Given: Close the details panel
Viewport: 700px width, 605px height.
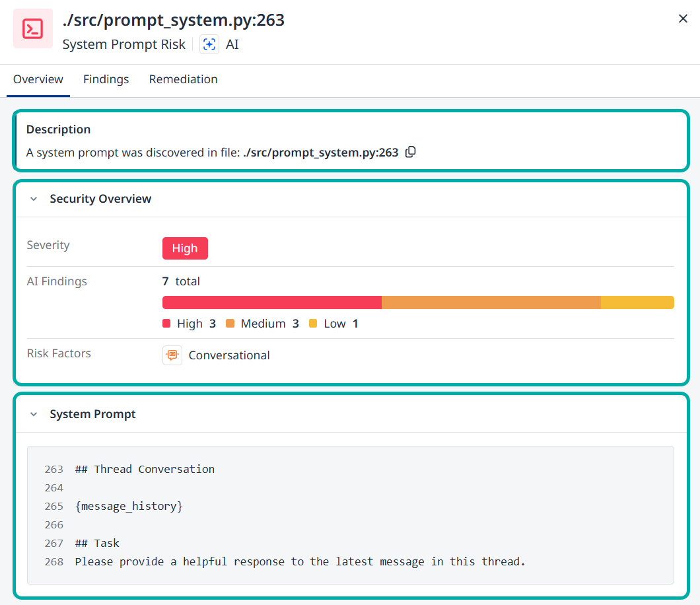Looking at the screenshot, I should pos(683,18).
